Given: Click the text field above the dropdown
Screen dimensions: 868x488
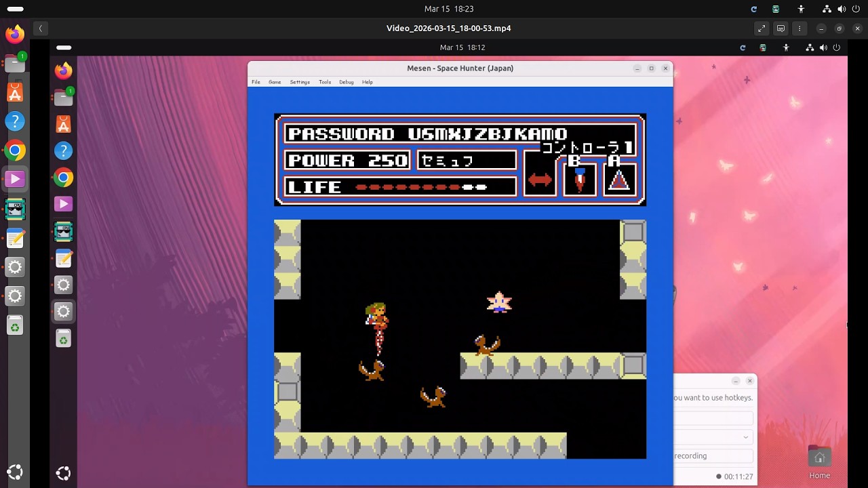Looking at the screenshot, I should click(713, 418).
